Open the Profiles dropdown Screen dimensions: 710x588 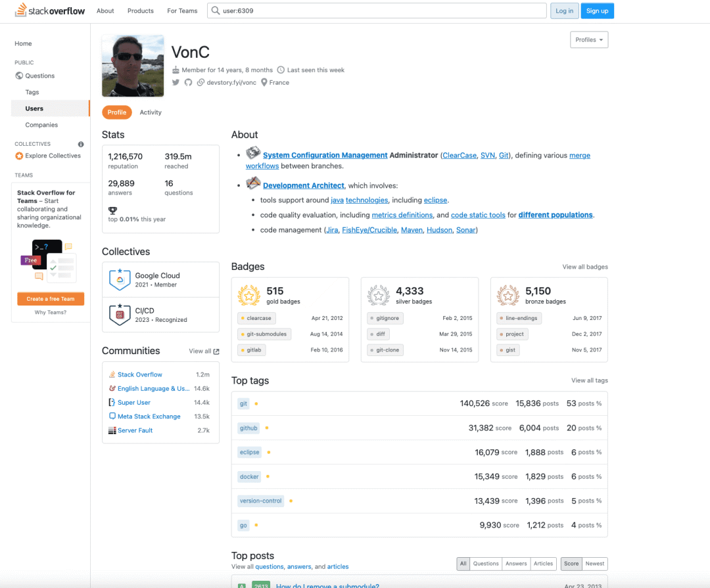pos(588,40)
